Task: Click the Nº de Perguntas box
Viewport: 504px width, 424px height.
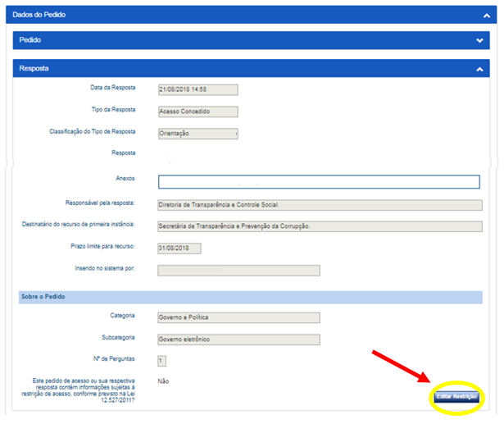Action: coord(161,361)
